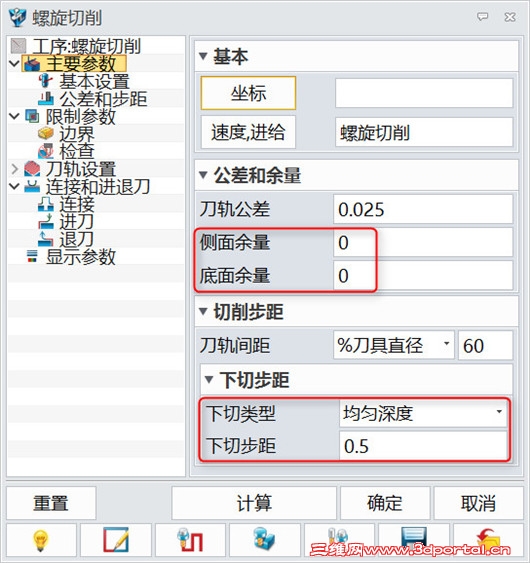530x563 pixels.
Task: Click the blue 3D solid verify icon
Action: coord(264,540)
